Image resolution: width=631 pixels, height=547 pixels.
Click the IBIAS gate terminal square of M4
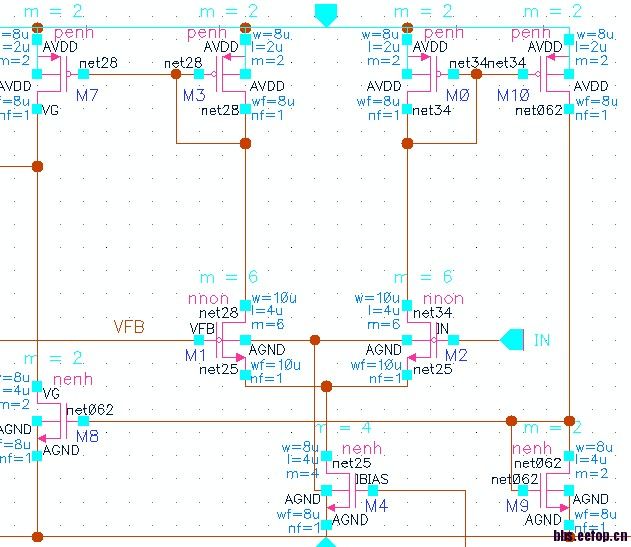373,490
